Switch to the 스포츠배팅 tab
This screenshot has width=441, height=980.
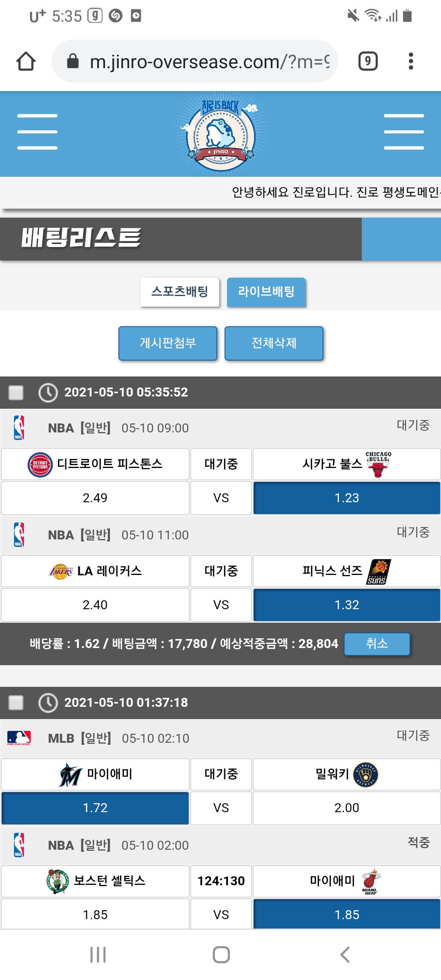tap(180, 292)
